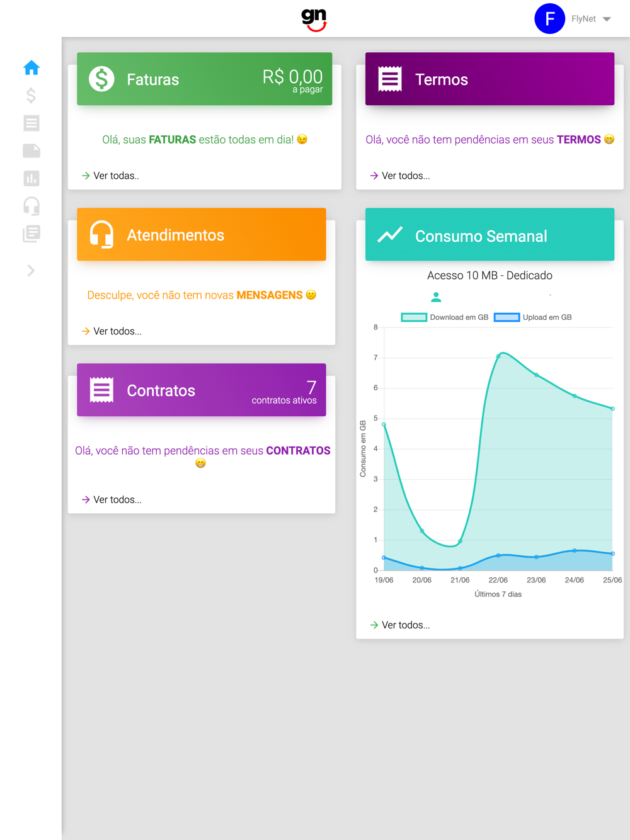The height and width of the screenshot is (840, 630).
Task: Click the Termos card header title
Action: click(441, 79)
